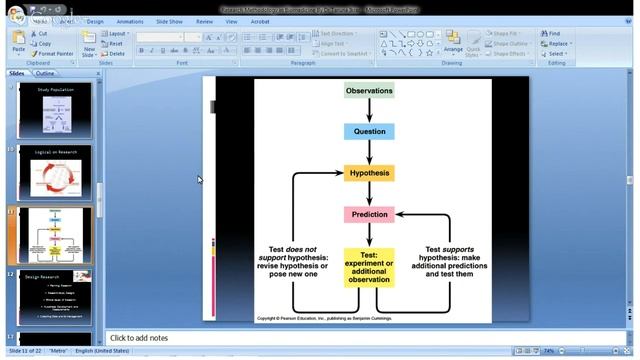Toggle Italic formatting

tap(152, 51)
